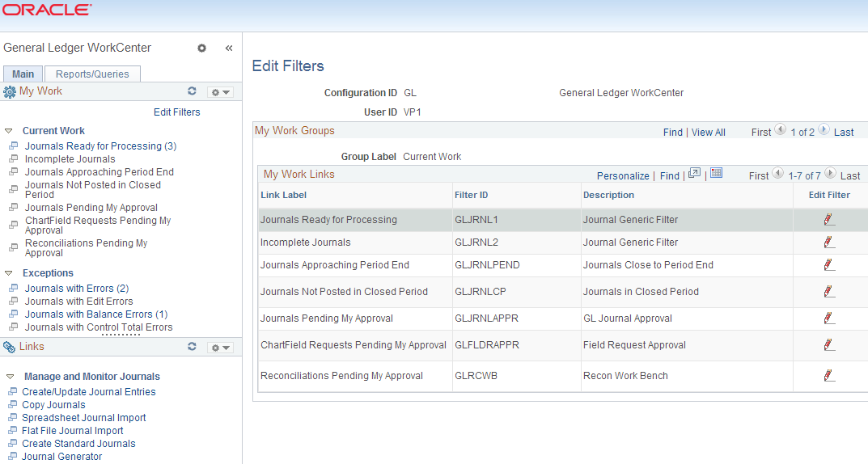Open Journals Pending My Approval sidebar link

point(91,208)
